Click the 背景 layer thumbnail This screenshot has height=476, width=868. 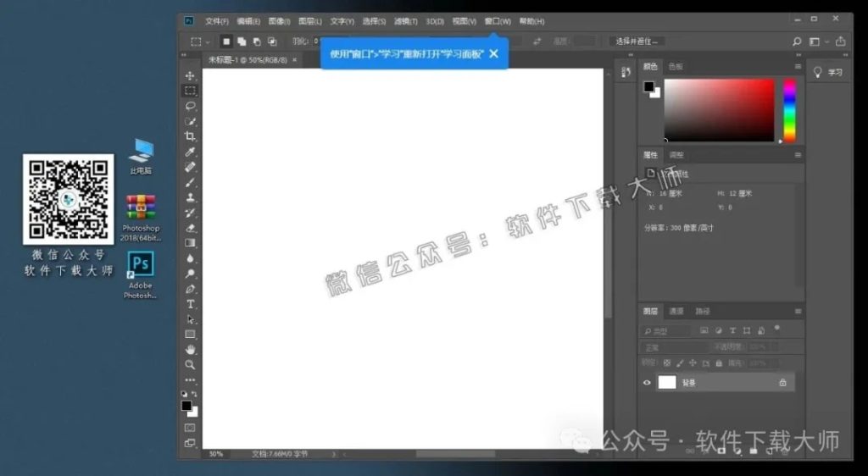point(667,383)
